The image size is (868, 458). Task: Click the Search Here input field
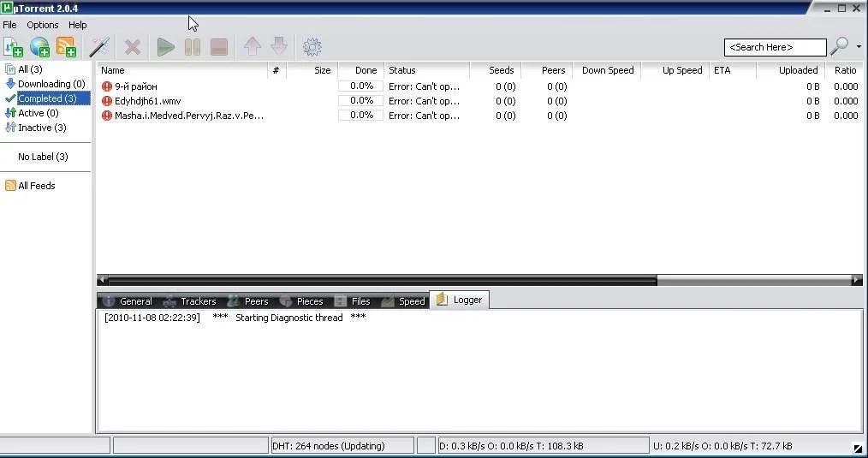coord(775,48)
